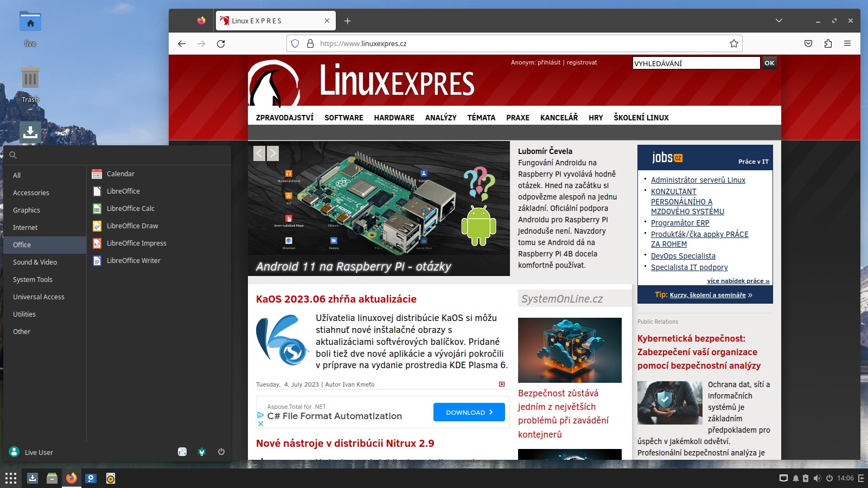Viewport: 868px width, 488px height.
Task: Open Save to Pocket in Firefox toolbar
Action: point(808,44)
